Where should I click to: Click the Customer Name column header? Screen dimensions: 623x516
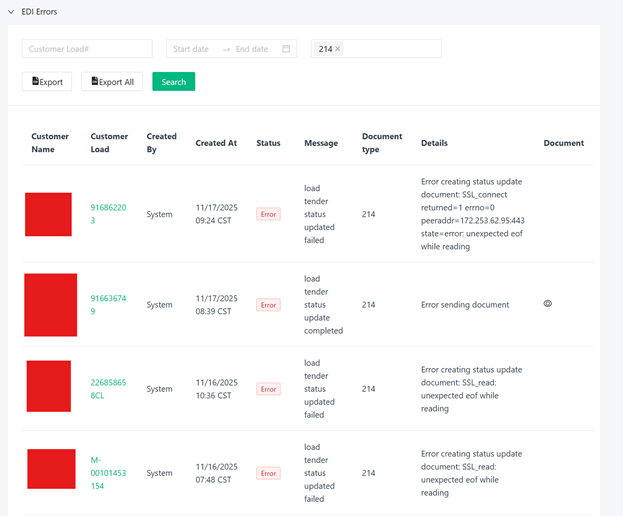[x=50, y=143]
